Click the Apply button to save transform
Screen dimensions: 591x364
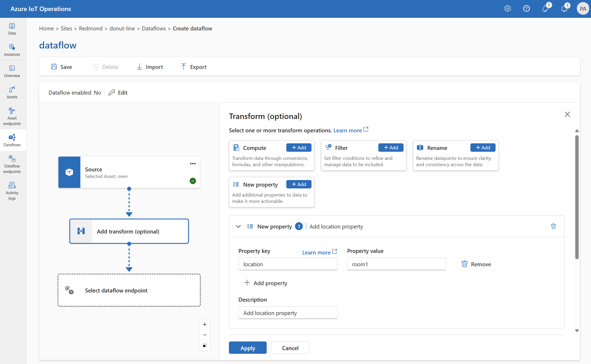(248, 348)
